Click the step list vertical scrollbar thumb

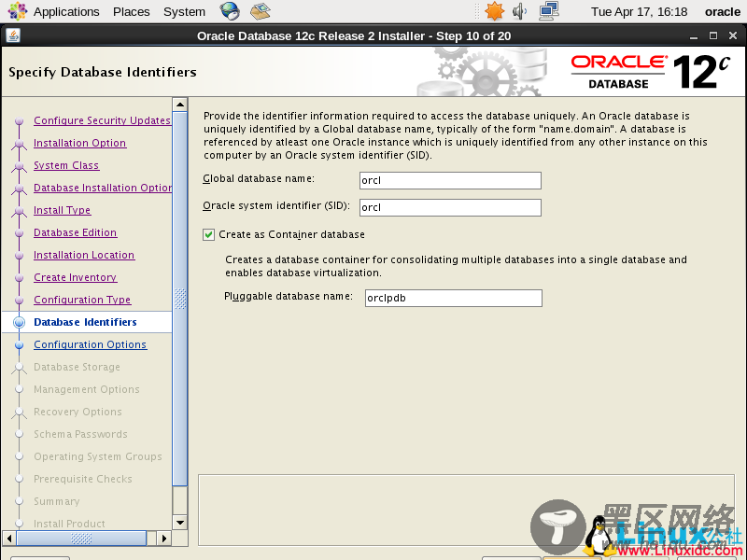(180, 299)
